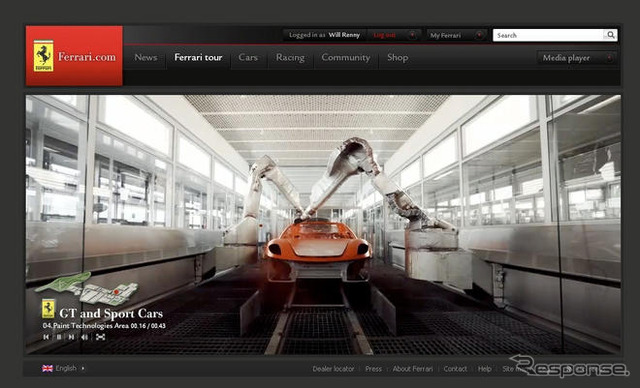Open the factory site map thumbnail

pyautogui.click(x=87, y=289)
